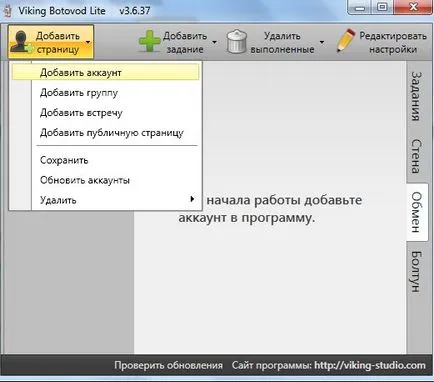Open the Болтун side tab
Viewport: 434px width, 382px height.
coord(416,271)
